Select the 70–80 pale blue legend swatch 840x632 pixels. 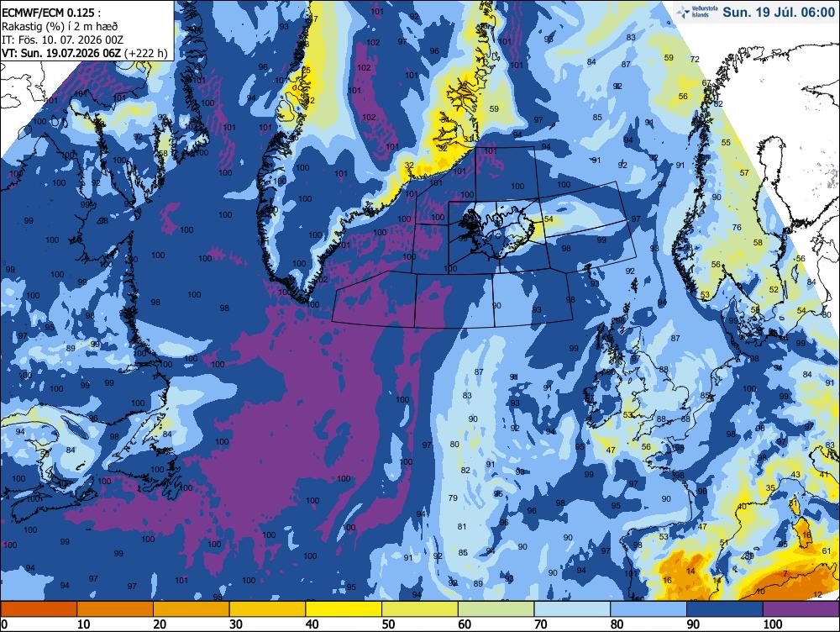[572, 609]
